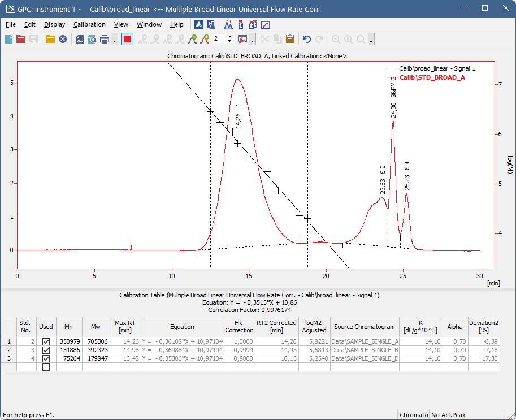Image resolution: width=516 pixels, height=420 pixels.
Task: Click the green add-curve tool icon
Action: (x=193, y=39)
